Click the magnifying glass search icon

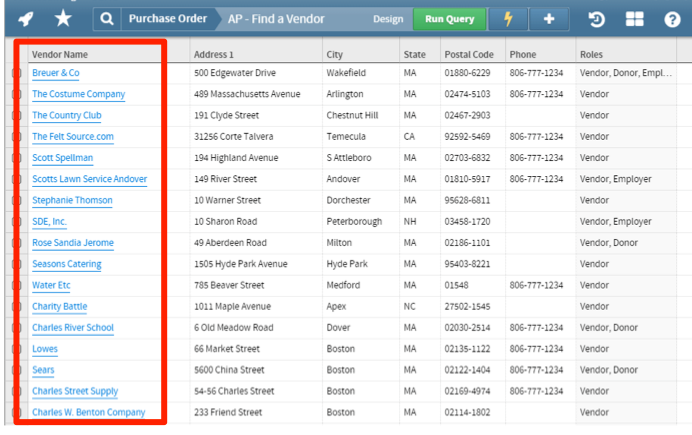coord(107,19)
